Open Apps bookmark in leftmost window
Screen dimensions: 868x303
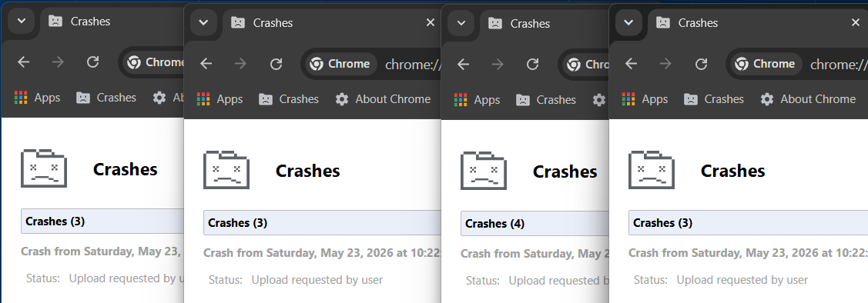click(x=37, y=98)
